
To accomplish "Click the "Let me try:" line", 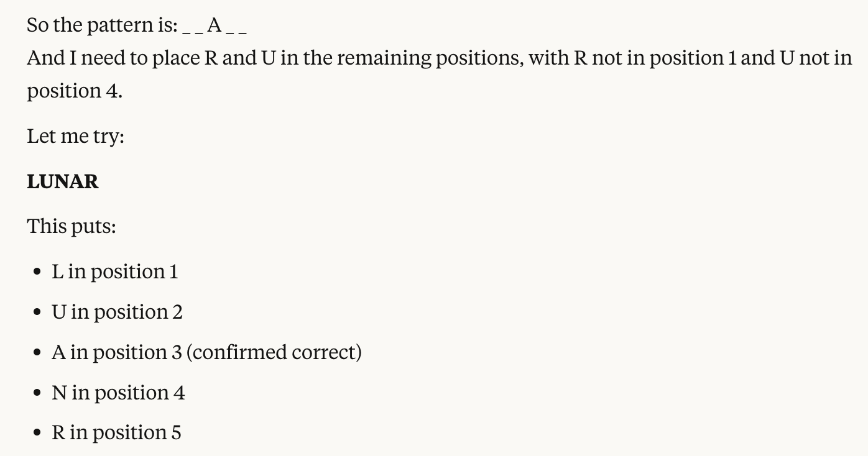I will click(x=75, y=136).
